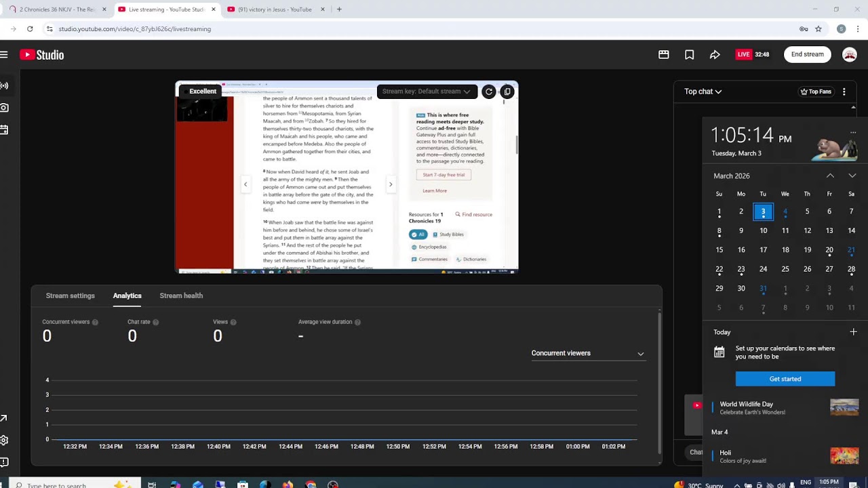Open the Concurrent viewers chart dropdown
Viewport: 868px width, 488px height.
587,353
